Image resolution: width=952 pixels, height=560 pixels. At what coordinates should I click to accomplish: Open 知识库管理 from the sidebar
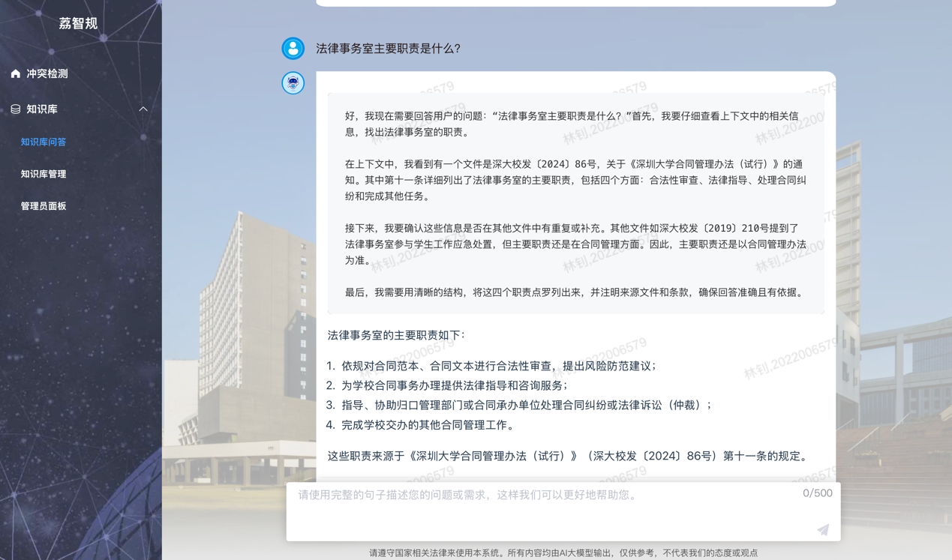(44, 174)
